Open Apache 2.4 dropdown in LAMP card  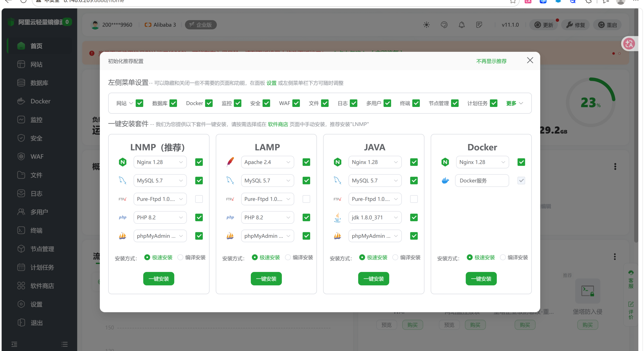pyautogui.click(x=267, y=162)
